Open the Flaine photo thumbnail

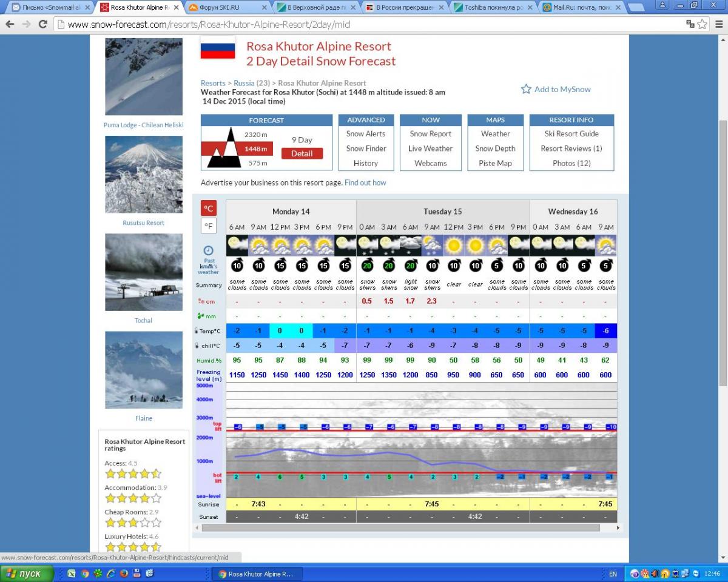(x=144, y=370)
